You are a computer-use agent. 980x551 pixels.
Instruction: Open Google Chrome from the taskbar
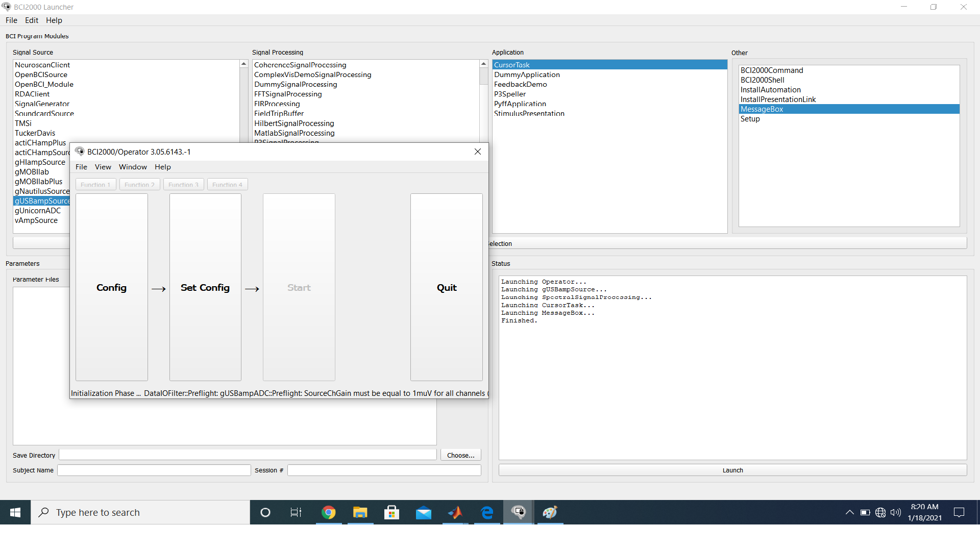tap(329, 512)
